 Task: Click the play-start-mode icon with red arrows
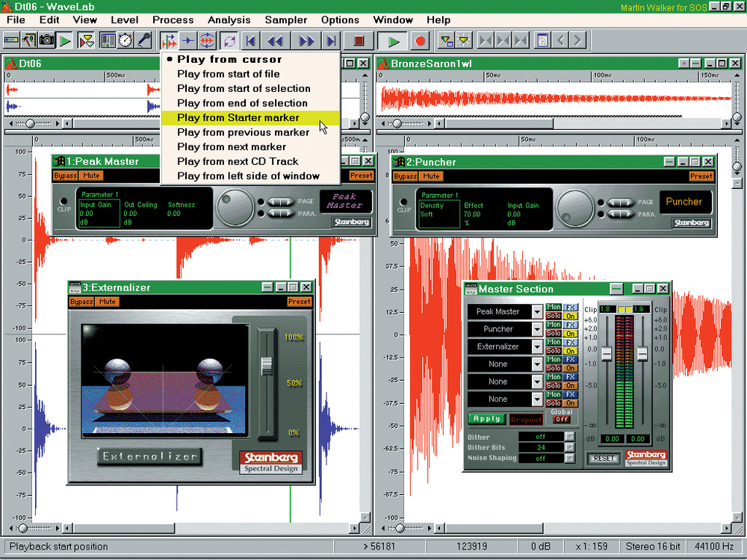(169, 41)
